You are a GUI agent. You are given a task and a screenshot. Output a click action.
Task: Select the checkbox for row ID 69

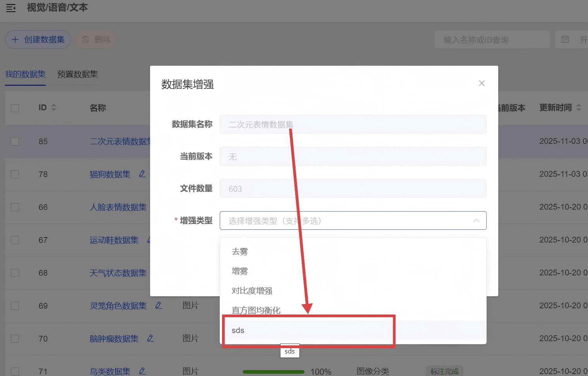[x=15, y=306]
